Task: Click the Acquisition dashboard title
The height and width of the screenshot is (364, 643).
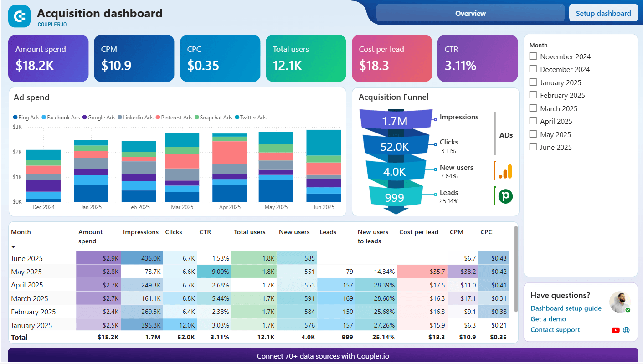Action: point(100,13)
